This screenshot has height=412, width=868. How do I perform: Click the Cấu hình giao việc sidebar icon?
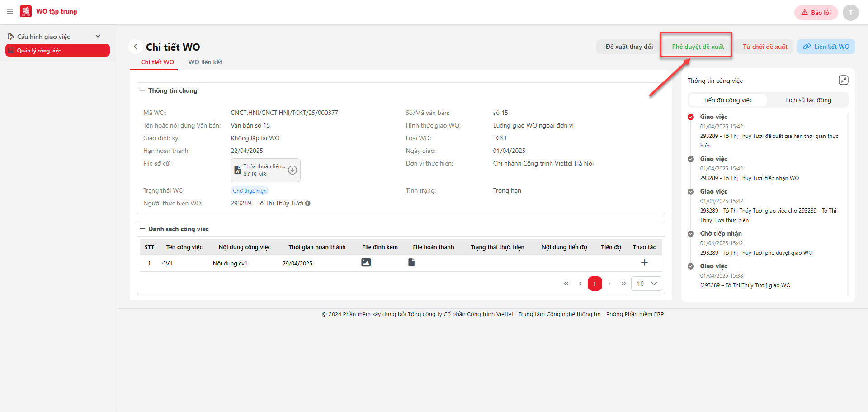[11, 37]
